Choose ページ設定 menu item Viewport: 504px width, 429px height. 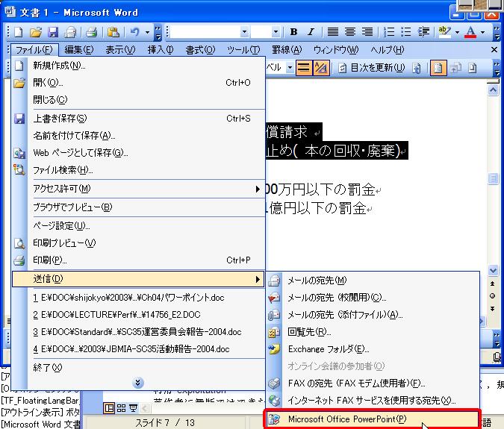138,226
